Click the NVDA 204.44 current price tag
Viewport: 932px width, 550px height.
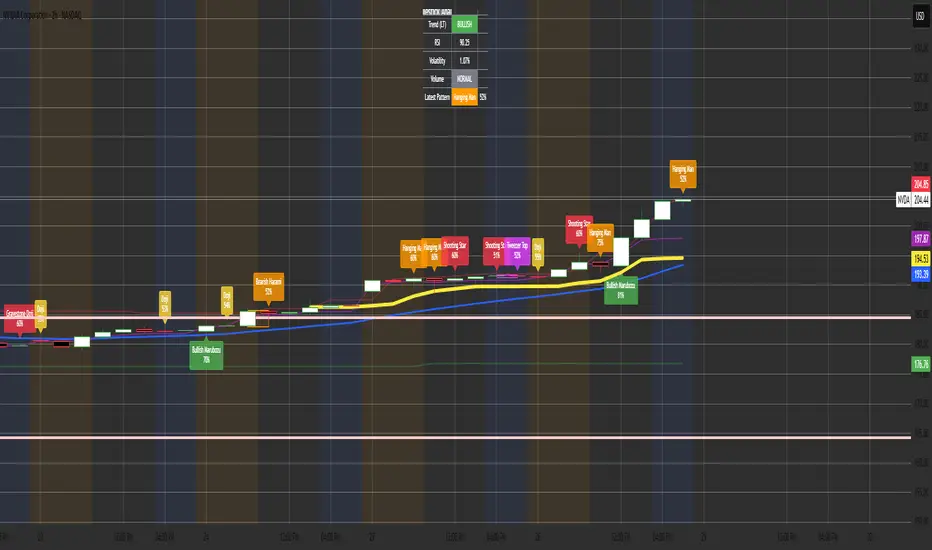pos(913,199)
